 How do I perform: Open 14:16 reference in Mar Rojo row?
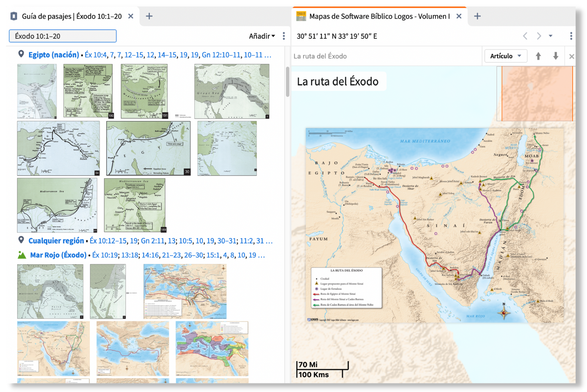pos(150,255)
